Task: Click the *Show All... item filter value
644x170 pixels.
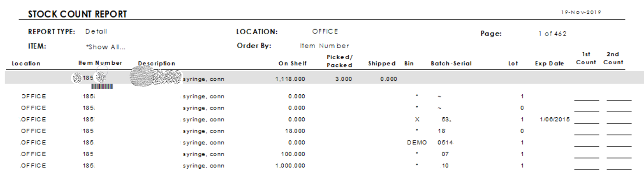Action: click(x=106, y=47)
